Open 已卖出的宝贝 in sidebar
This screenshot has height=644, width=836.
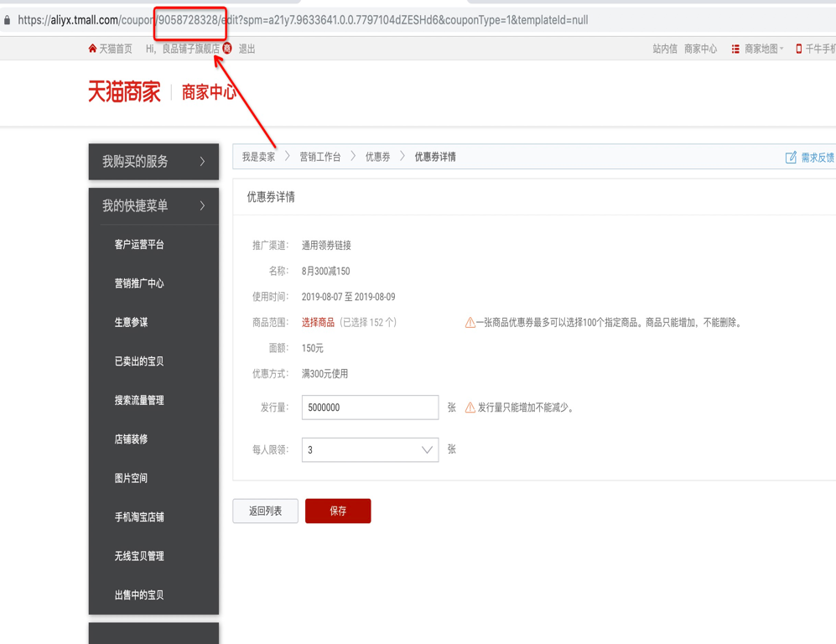(139, 361)
